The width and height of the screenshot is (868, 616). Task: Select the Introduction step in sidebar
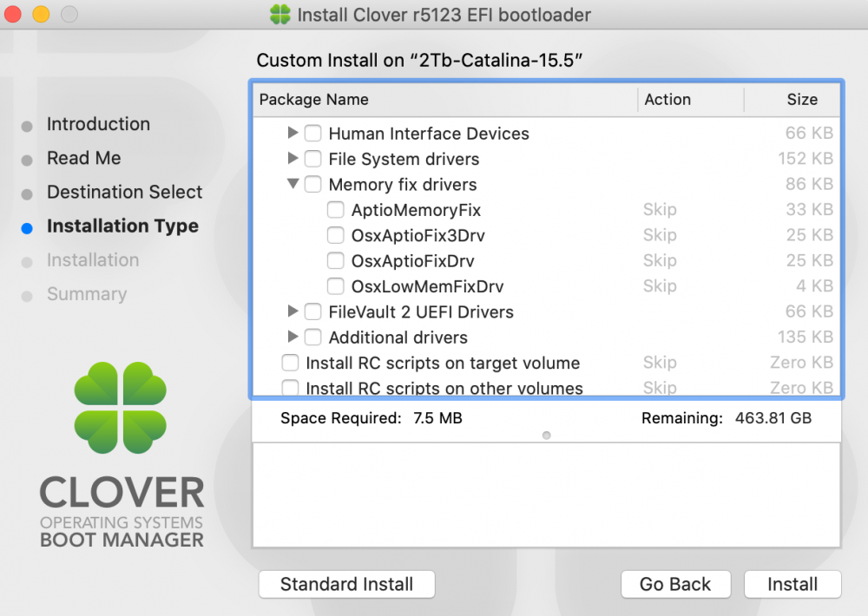[99, 124]
